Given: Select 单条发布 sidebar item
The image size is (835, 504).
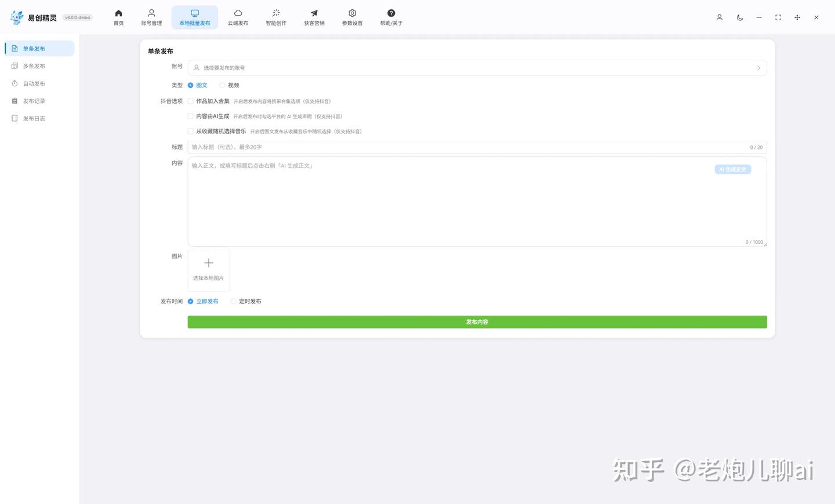Looking at the screenshot, I should [39, 49].
